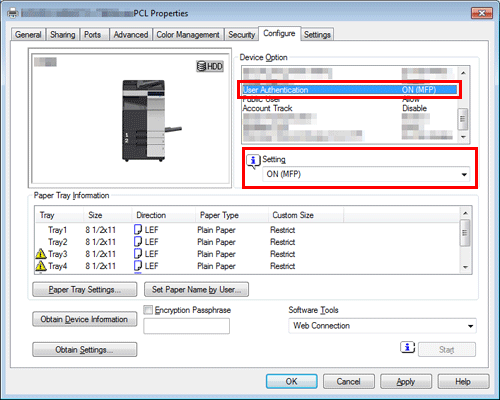The width and height of the screenshot is (500, 400).
Task: Click the HDD icon in device preview
Action: [x=209, y=66]
